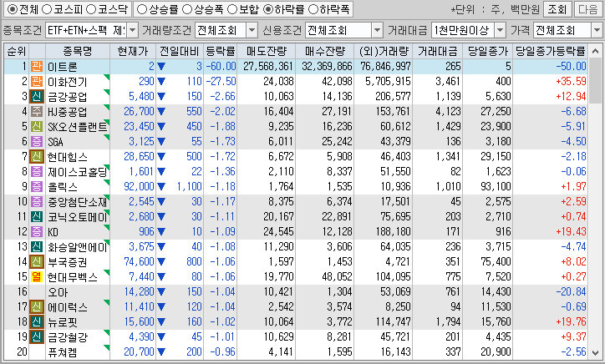This screenshot has width=605, height=364.
Task: Click the 주 badge beside HJ중공업
Action: coord(37,111)
